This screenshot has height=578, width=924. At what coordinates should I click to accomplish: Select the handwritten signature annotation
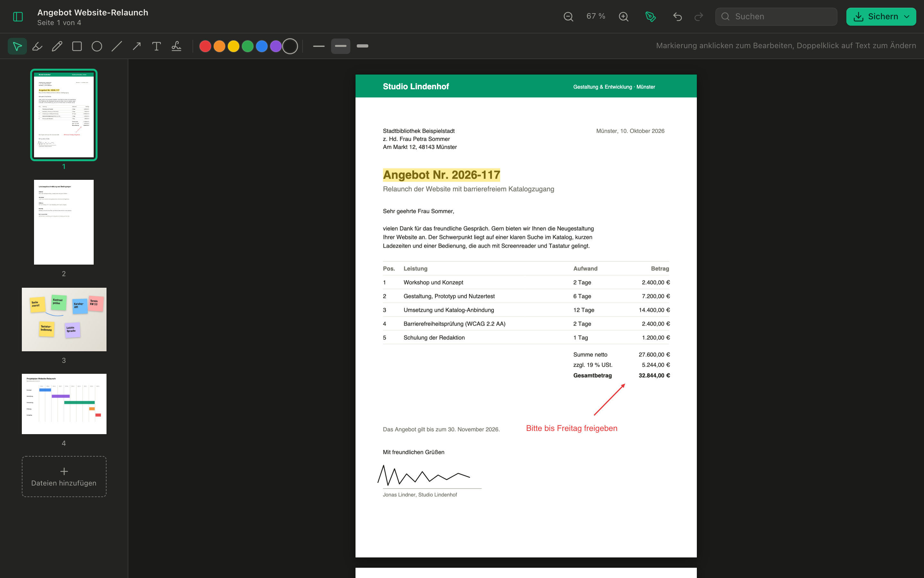424,475
